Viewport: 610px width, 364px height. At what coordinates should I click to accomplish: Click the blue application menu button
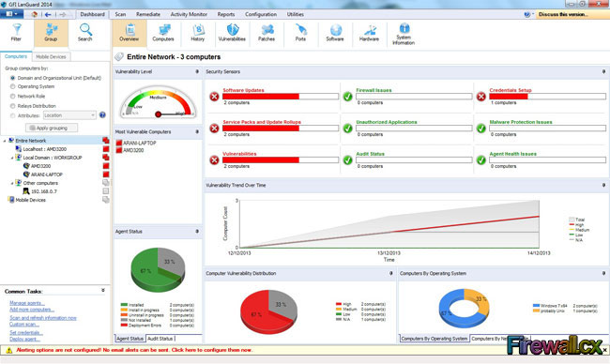point(11,14)
